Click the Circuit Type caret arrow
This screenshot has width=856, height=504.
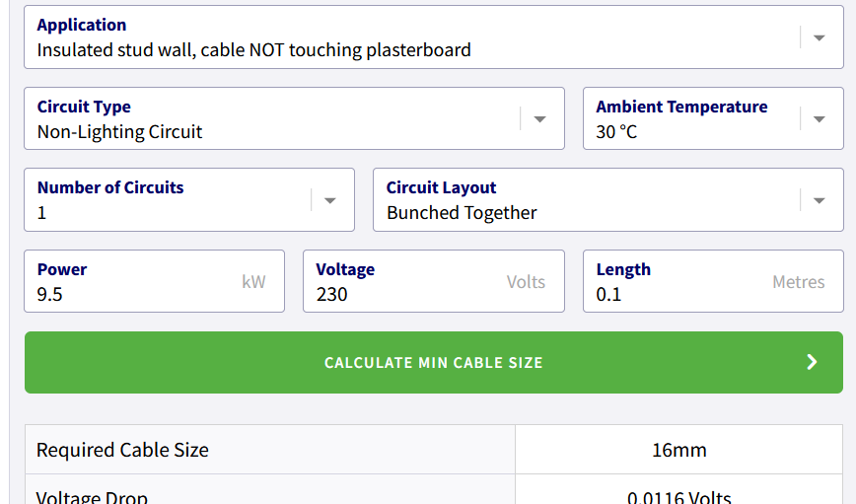[539, 119]
